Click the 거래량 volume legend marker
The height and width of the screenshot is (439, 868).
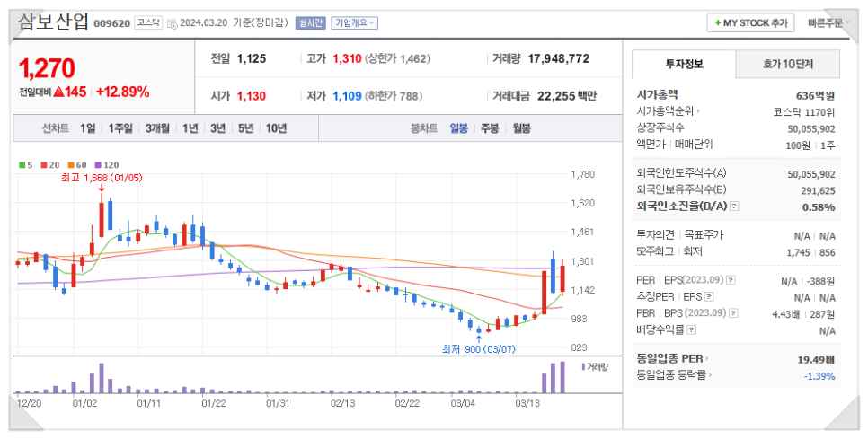tap(595, 367)
